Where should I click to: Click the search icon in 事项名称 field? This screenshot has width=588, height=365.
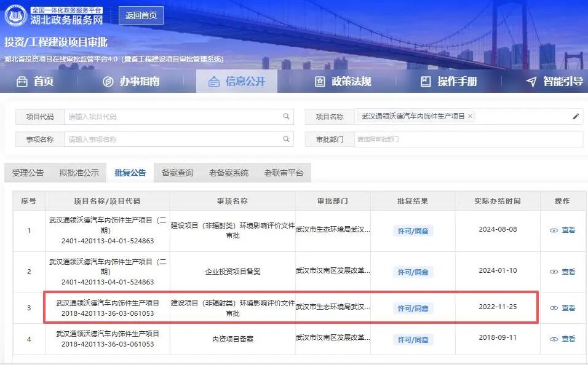click(286, 139)
